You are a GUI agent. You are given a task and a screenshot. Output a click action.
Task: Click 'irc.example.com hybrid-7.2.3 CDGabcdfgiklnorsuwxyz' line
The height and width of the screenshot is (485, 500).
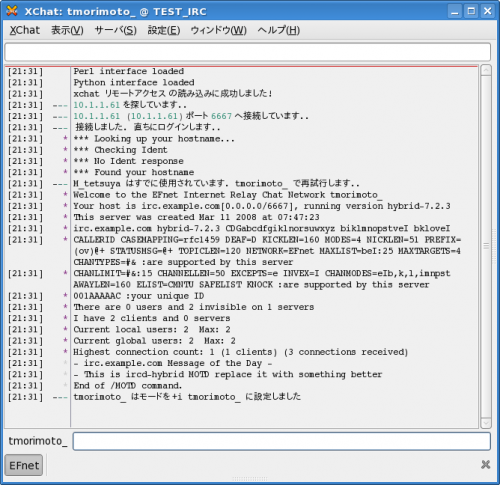[x=262, y=228]
